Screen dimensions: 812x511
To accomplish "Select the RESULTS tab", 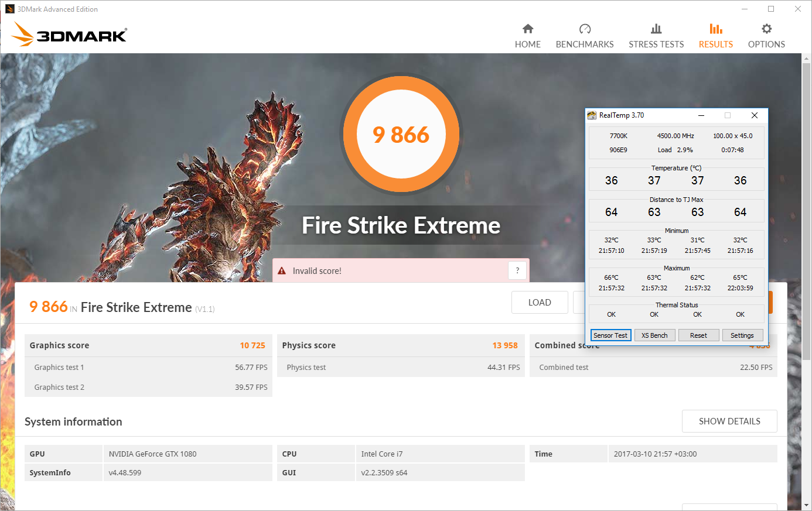I will coord(716,36).
